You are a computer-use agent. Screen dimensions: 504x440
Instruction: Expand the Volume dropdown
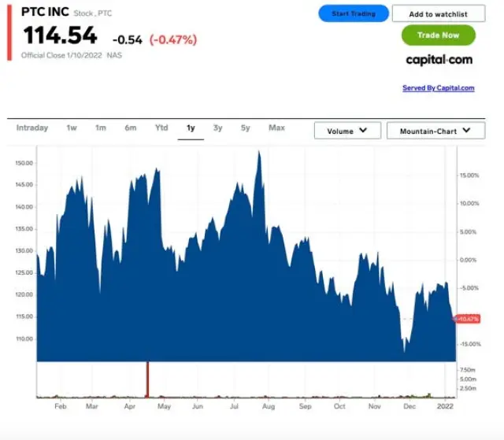coord(347,131)
